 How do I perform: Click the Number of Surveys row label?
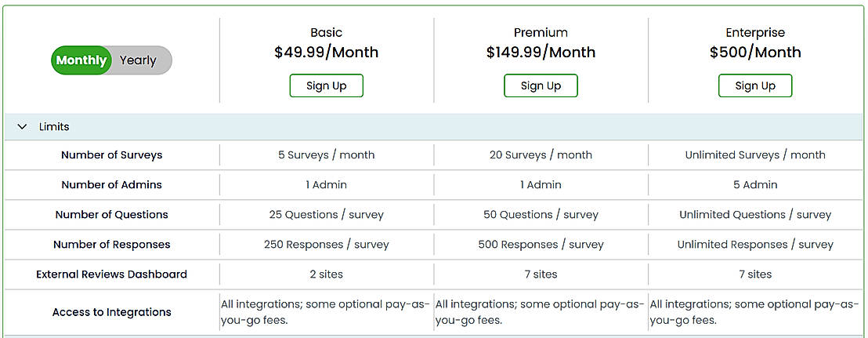(x=112, y=155)
